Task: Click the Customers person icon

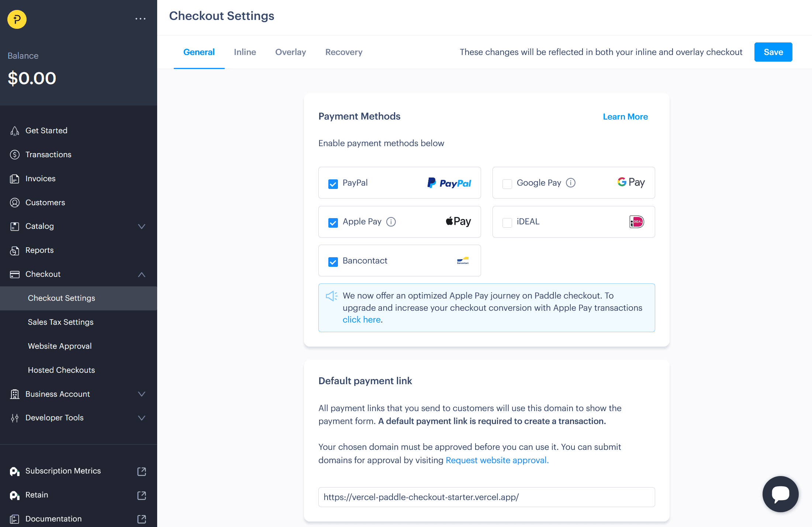Action: pos(15,203)
